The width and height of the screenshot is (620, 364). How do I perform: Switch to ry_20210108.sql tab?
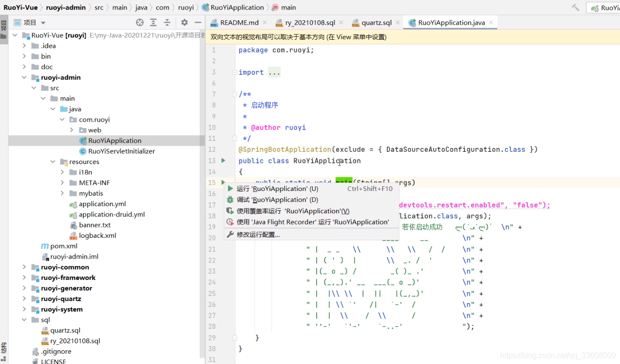310,23
